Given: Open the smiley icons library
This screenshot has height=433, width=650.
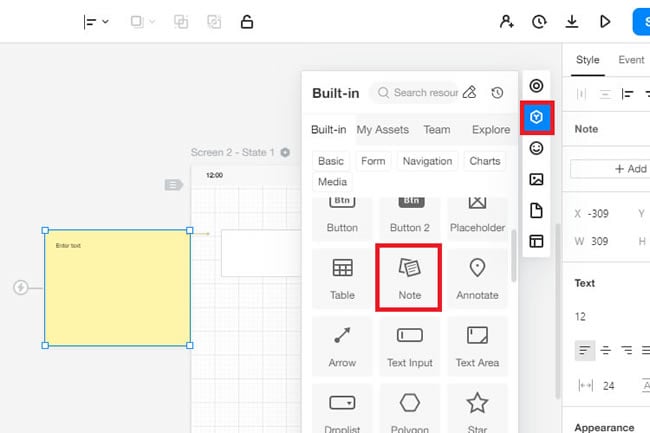Looking at the screenshot, I should 536,148.
